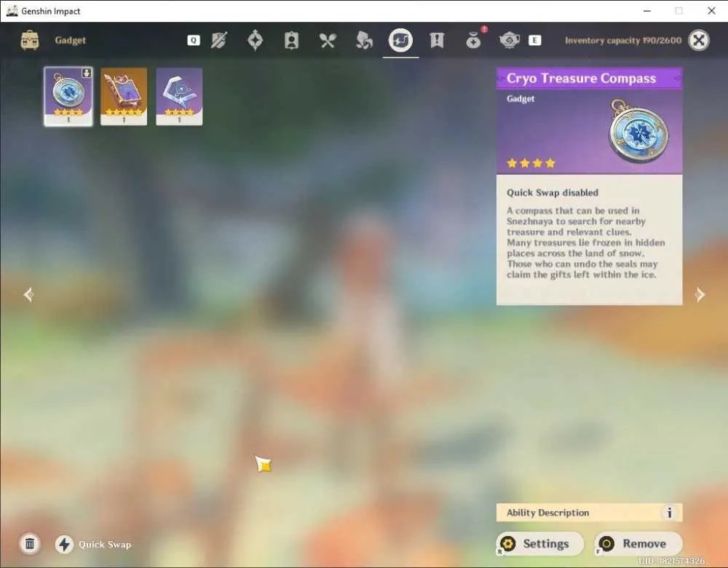The width and height of the screenshot is (728, 568).
Task: Go to next item with right arrow
Action: [700, 294]
